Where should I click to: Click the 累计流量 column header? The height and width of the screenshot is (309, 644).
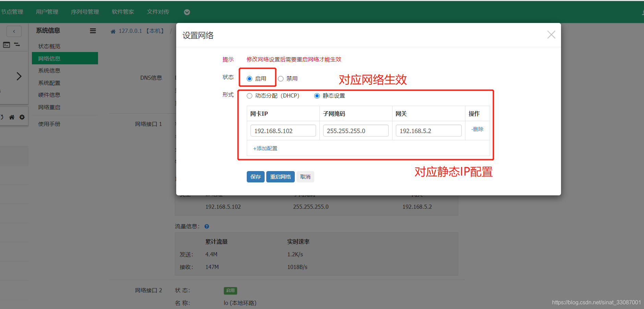(x=216, y=242)
